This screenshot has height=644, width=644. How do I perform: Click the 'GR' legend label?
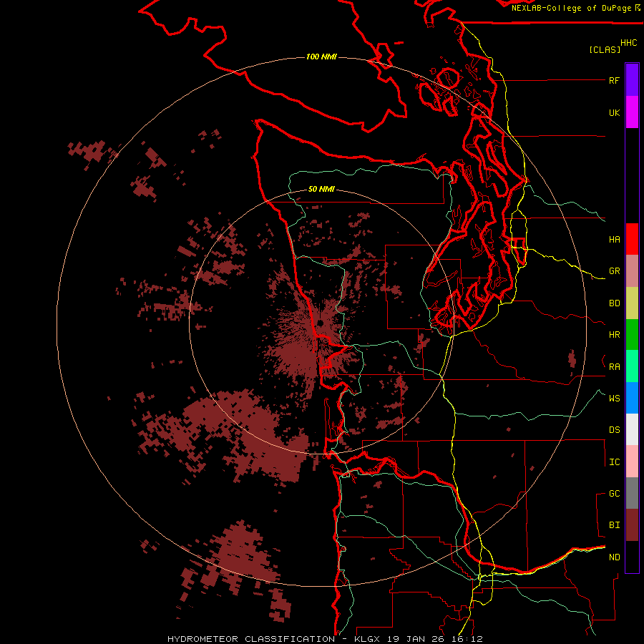[614, 271]
